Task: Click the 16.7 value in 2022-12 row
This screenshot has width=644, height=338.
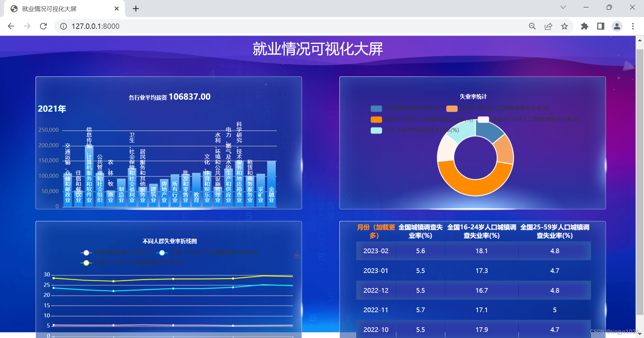Action: 481,290
